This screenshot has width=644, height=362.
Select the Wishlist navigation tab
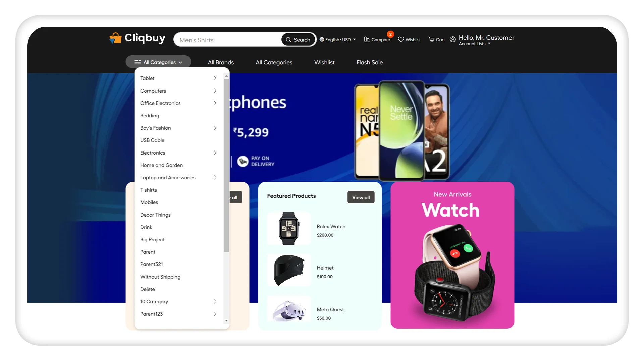pos(324,62)
